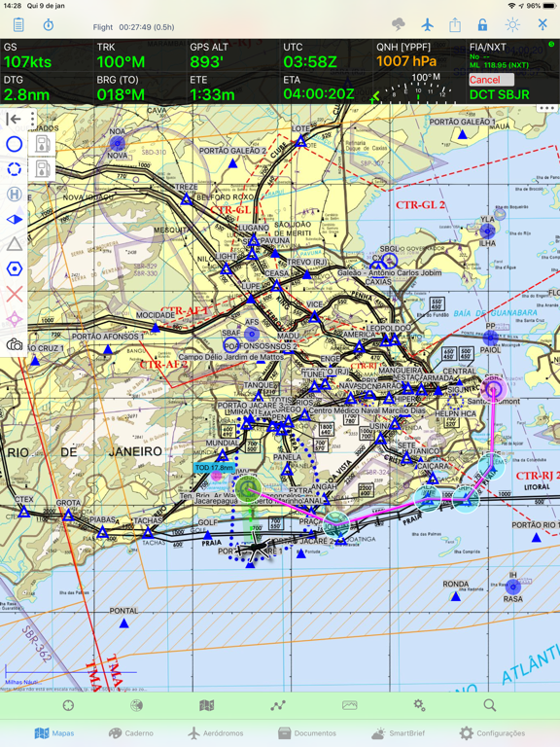Tap the PP PAIOL beacon symbol
Screen dimensions: 560x747
pos(490,338)
